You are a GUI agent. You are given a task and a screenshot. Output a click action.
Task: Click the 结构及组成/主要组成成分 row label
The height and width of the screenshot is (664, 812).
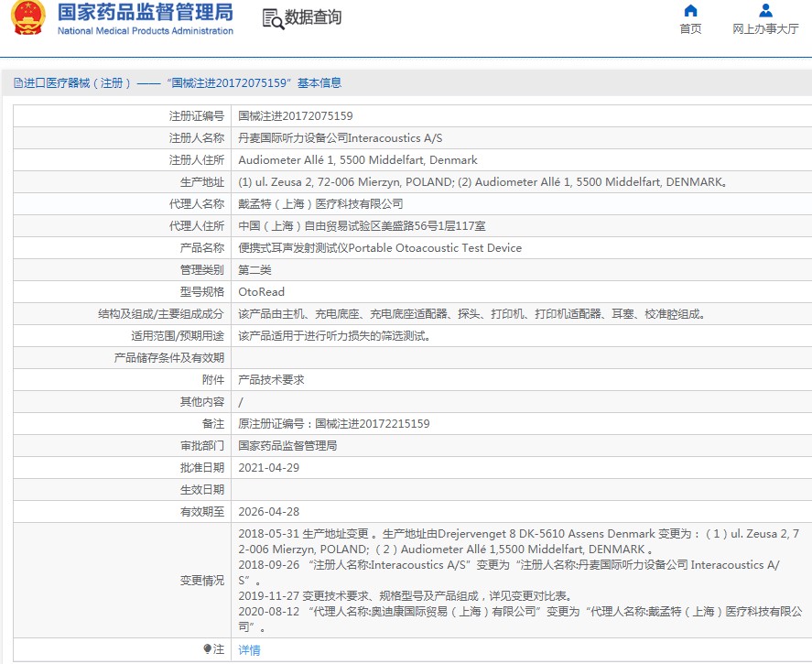[161, 314]
